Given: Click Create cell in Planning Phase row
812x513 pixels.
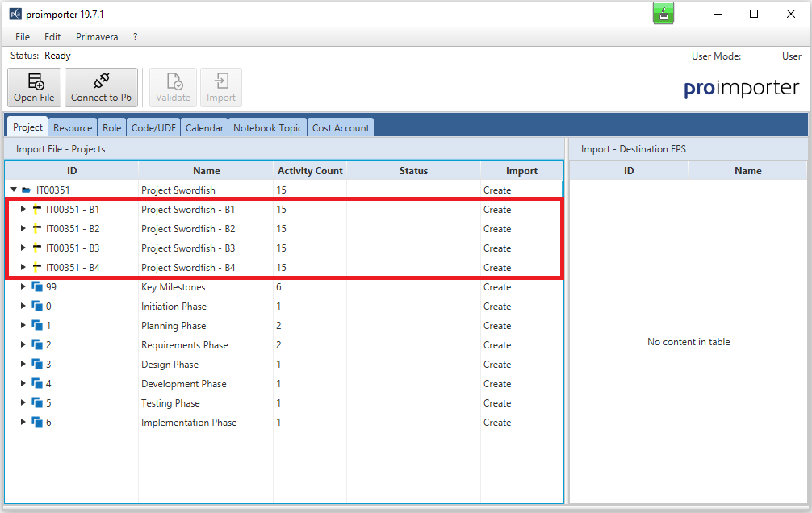Looking at the screenshot, I should [521, 326].
